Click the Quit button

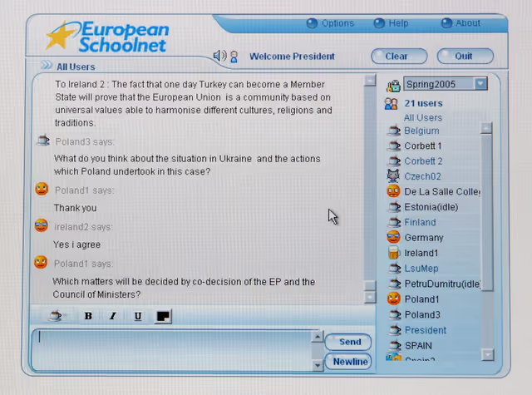465,56
